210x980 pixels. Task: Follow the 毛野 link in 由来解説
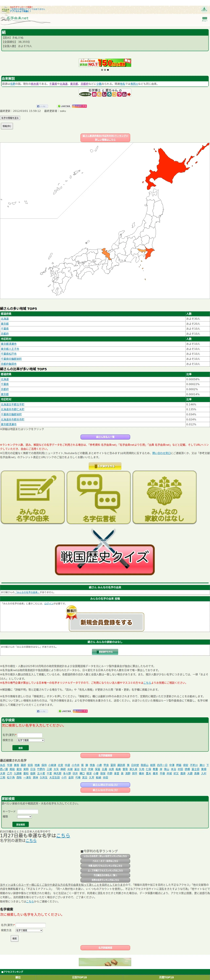coord(13,84)
